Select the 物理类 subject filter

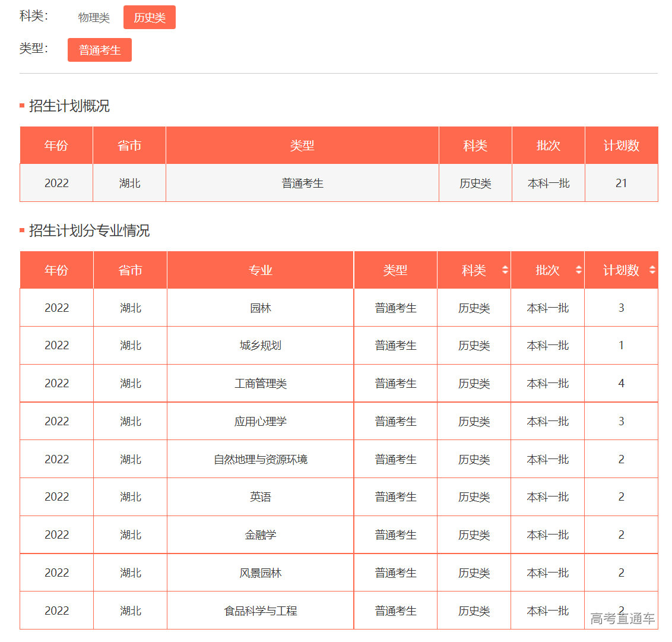tap(93, 17)
